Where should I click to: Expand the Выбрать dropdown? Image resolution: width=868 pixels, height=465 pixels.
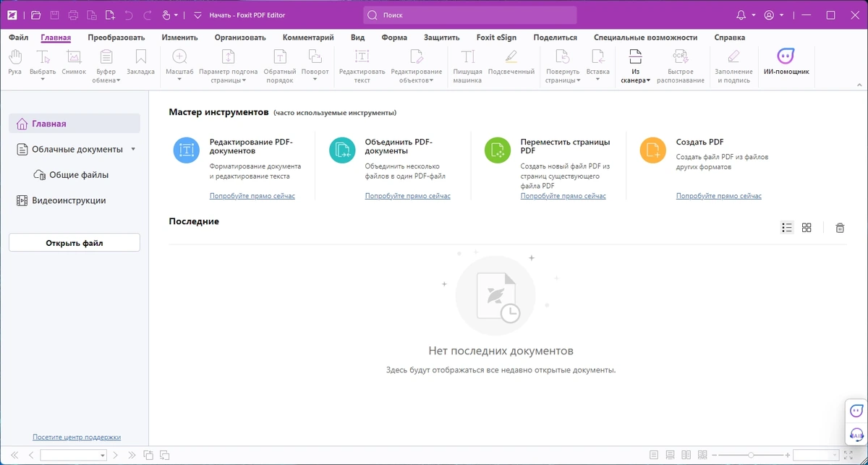pos(43,80)
